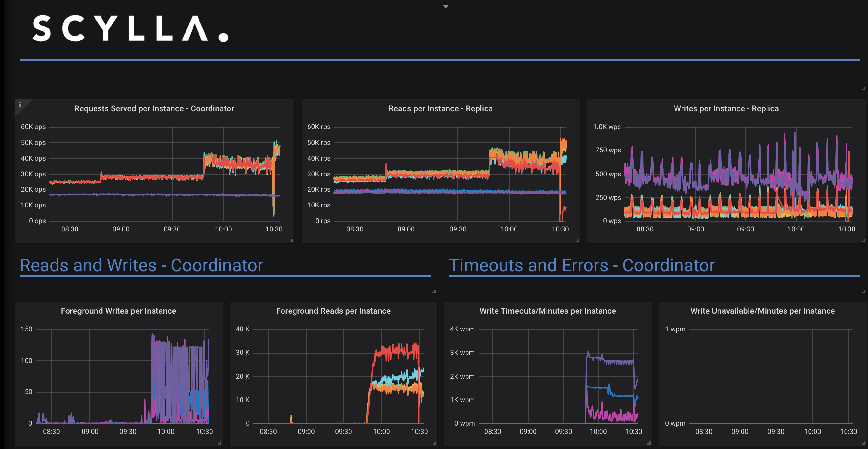This screenshot has height=449, width=868.
Task: Click the "Foreground Writes per Instance" panel title
Action: tap(119, 311)
